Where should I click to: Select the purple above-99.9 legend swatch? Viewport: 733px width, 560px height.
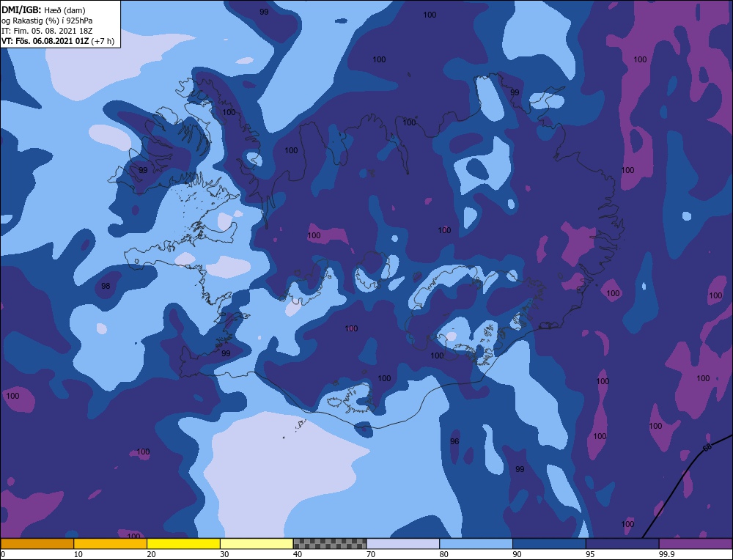point(696,544)
